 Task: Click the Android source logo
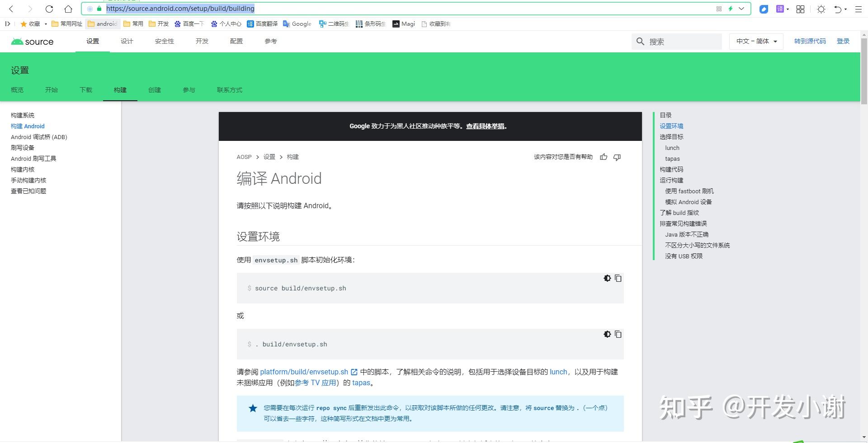[32, 42]
